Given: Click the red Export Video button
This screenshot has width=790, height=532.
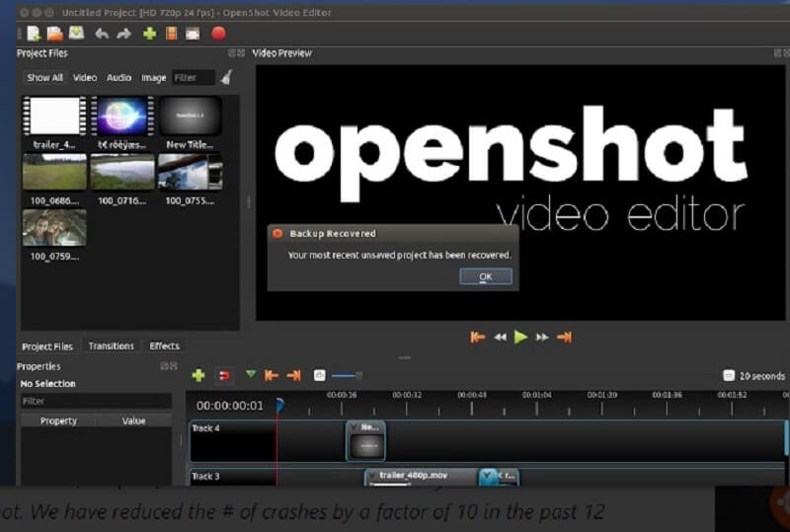Looking at the screenshot, I should (x=218, y=34).
